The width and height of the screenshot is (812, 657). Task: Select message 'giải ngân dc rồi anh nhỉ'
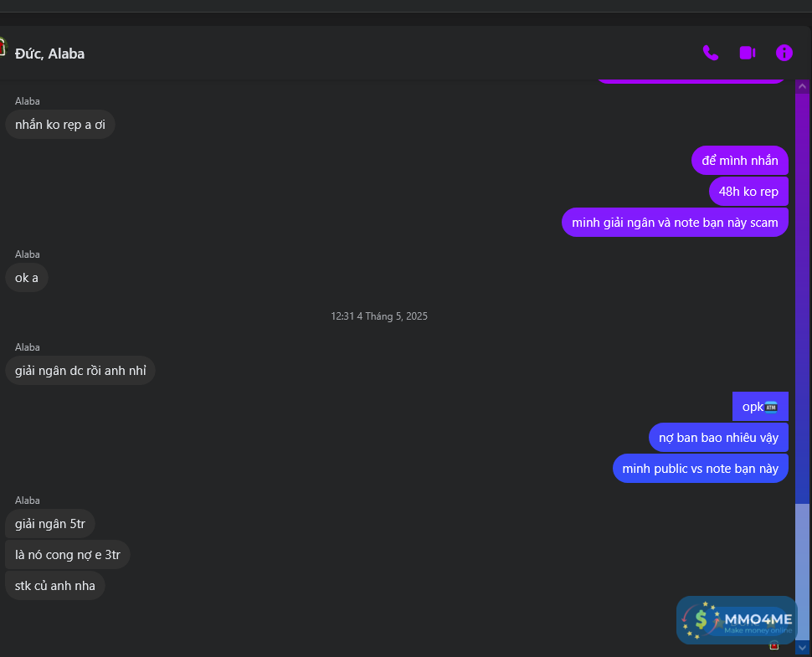80,371
